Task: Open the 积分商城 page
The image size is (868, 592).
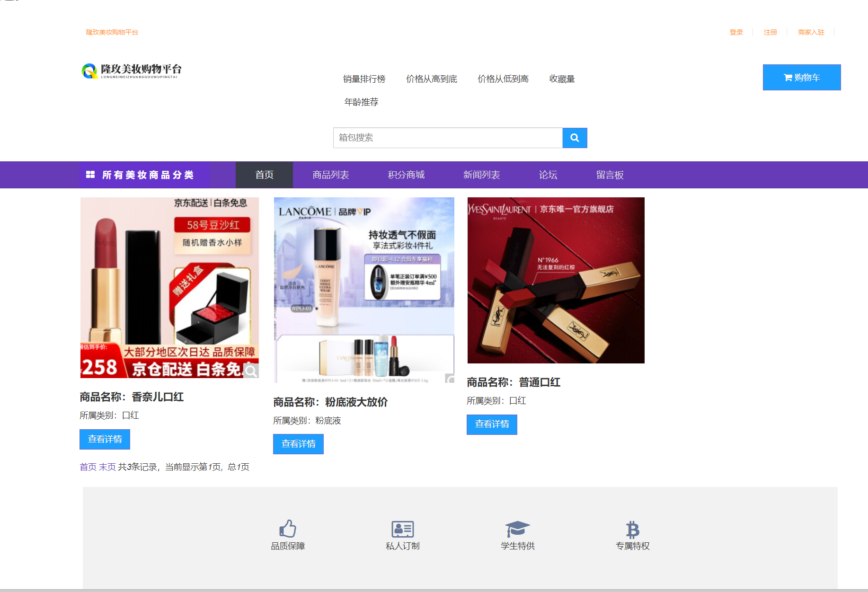Action: 405,175
